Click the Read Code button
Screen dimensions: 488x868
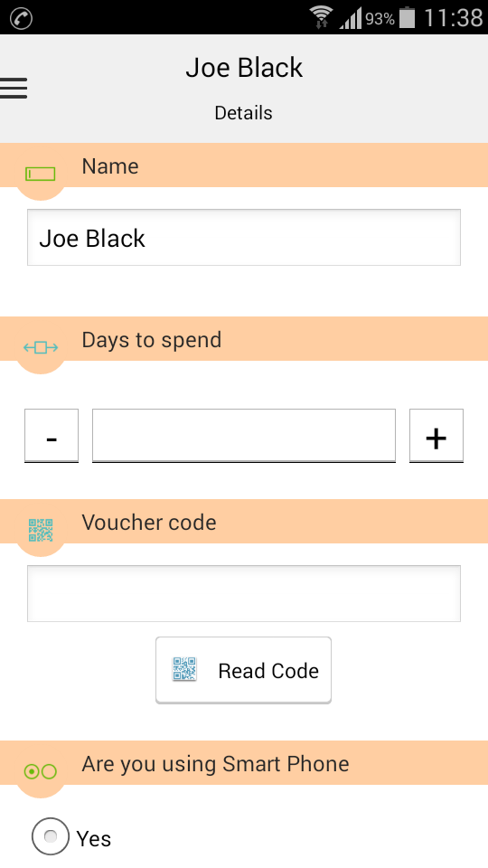click(x=243, y=670)
